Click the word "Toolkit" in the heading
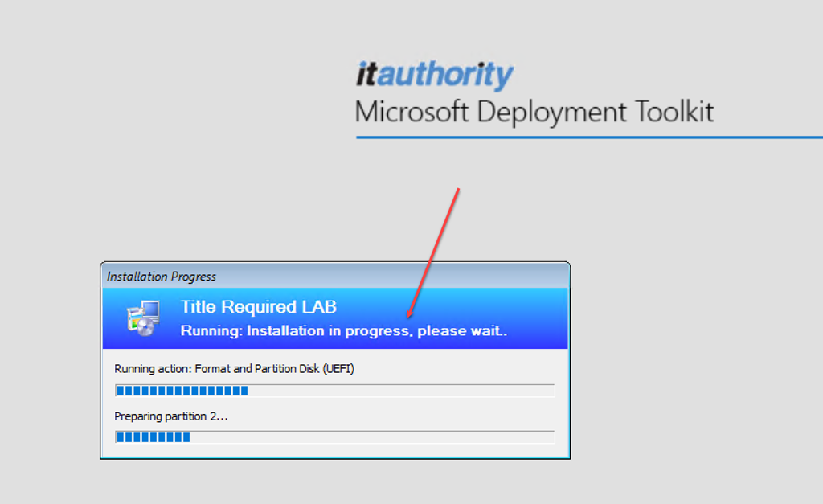Viewport: 823px width, 504px height. click(x=673, y=111)
